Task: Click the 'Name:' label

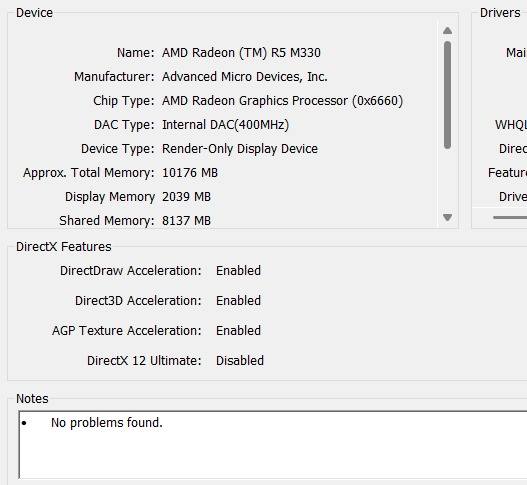Action: (135, 53)
